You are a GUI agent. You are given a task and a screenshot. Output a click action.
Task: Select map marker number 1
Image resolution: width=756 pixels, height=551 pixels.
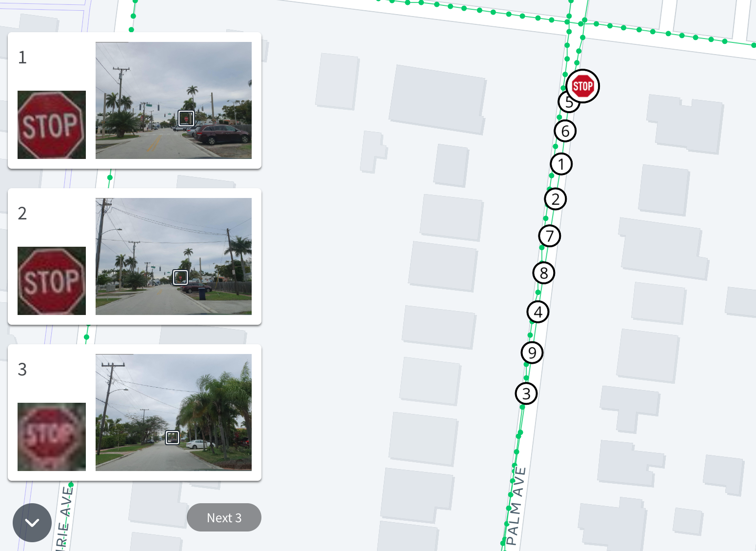pos(561,164)
